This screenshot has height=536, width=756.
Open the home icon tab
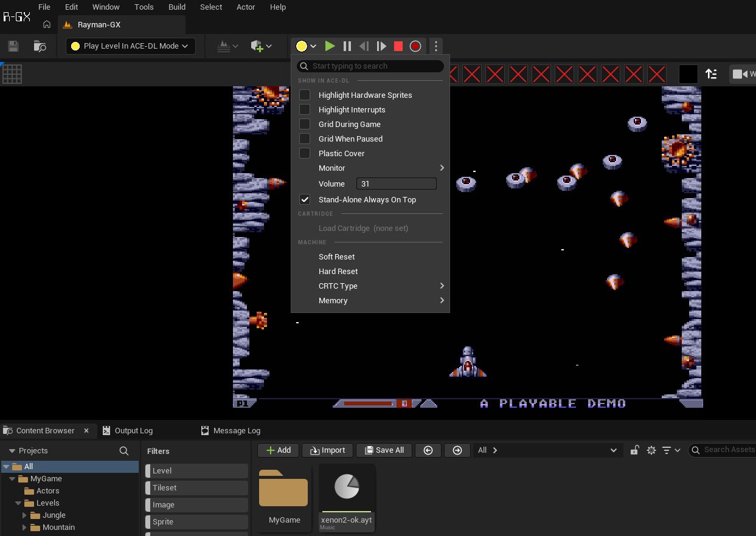point(47,25)
